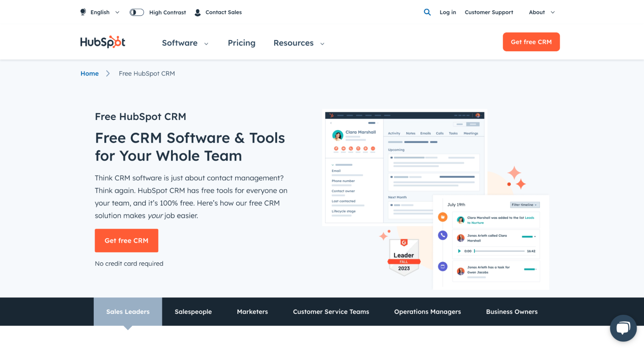The height and width of the screenshot is (349, 644).
Task: Select the Sales Leaders tab
Action: point(128,312)
